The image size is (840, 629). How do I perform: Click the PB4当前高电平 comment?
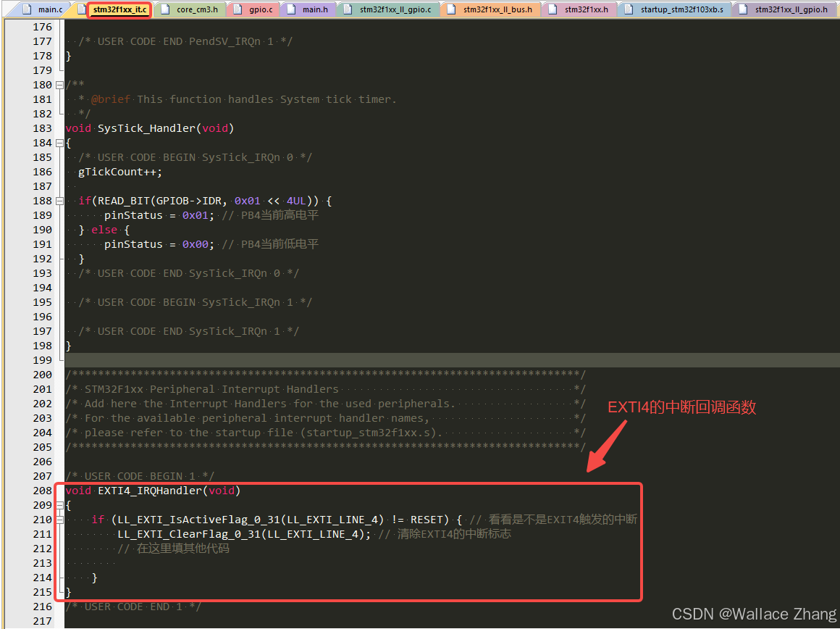pyautogui.click(x=271, y=215)
